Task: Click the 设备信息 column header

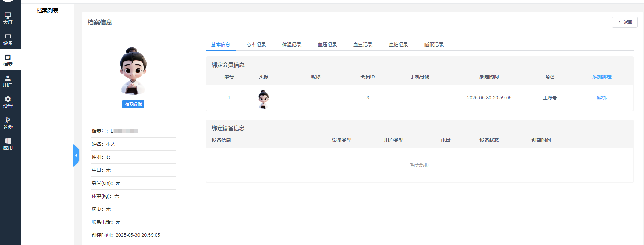Action: 221,140
